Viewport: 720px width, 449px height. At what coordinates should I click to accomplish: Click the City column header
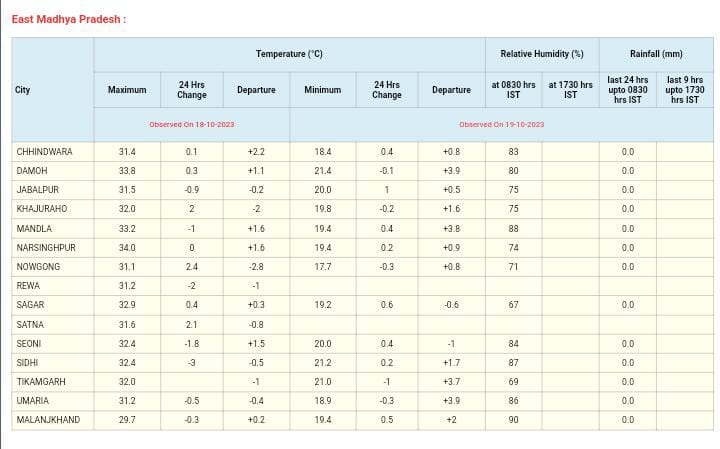coord(23,90)
